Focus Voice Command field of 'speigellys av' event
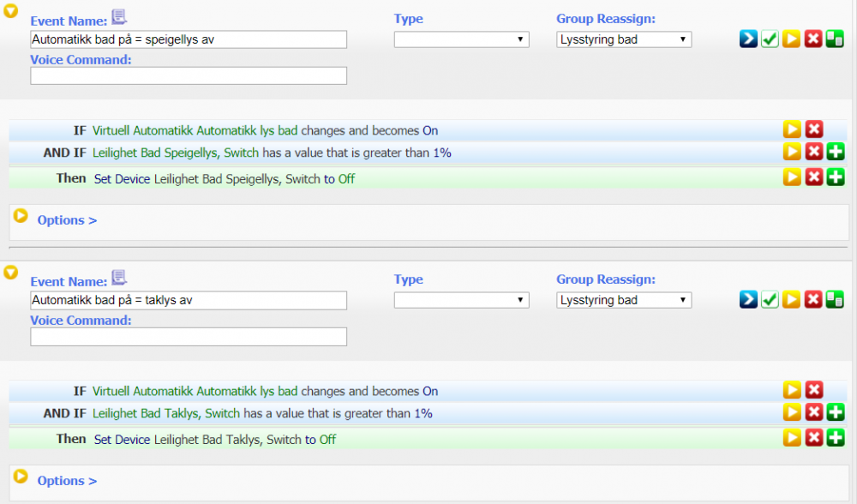857x504 pixels. (x=189, y=75)
